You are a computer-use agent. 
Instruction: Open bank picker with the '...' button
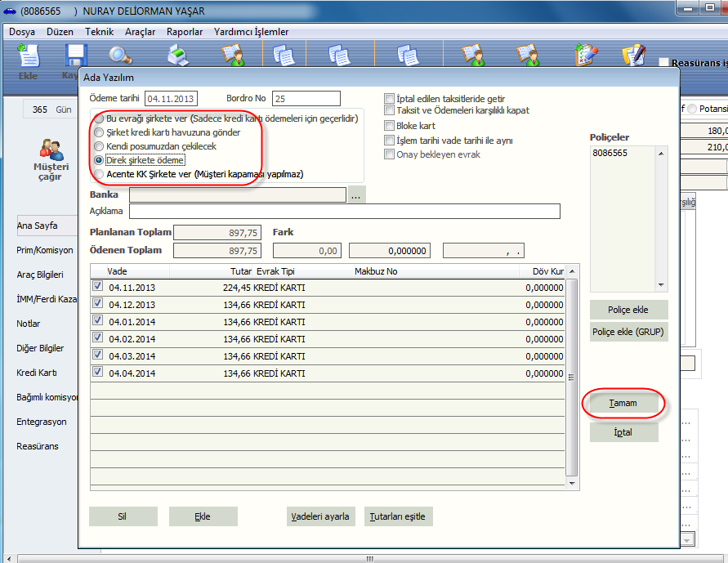pyautogui.click(x=357, y=195)
